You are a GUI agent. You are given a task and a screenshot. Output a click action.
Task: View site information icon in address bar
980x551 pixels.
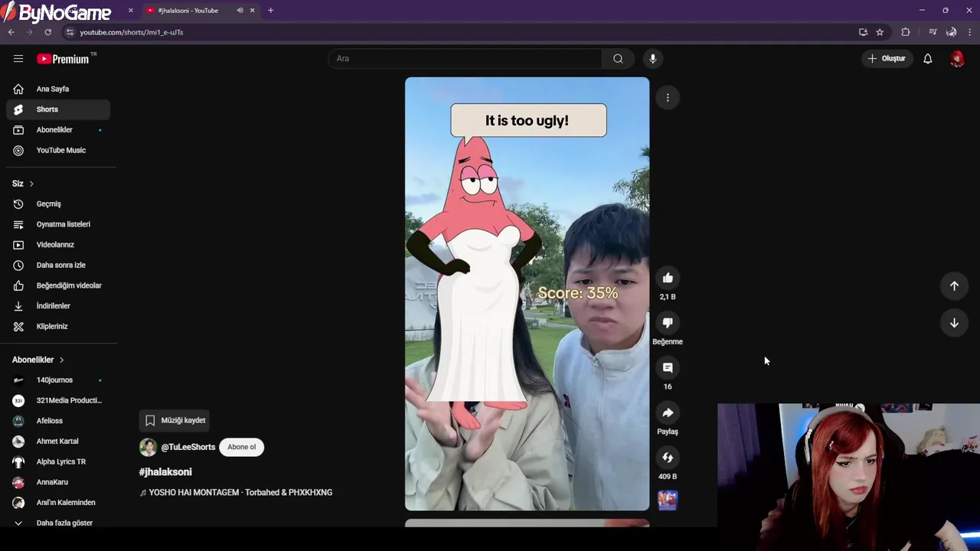coord(70,32)
